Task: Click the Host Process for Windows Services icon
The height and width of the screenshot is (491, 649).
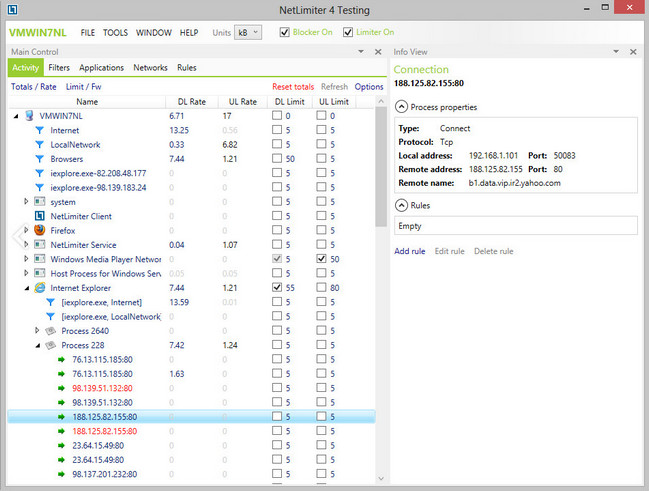Action: coord(40,273)
